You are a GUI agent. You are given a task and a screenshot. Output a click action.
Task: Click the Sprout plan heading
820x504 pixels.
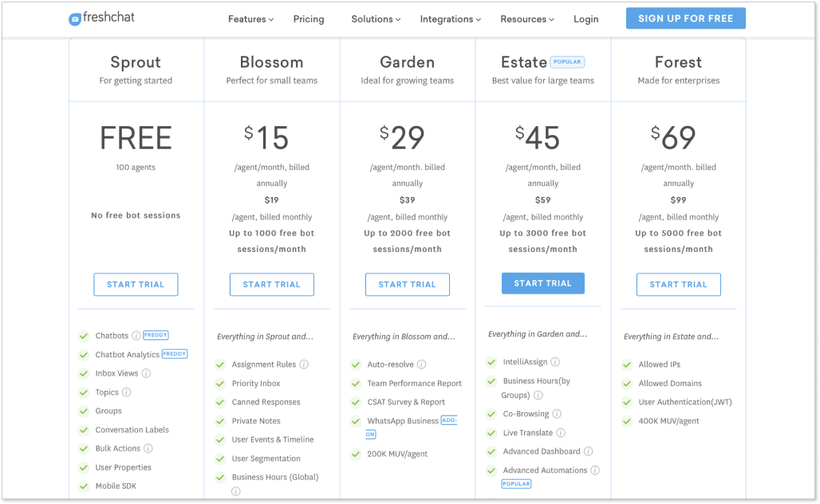[x=136, y=62]
